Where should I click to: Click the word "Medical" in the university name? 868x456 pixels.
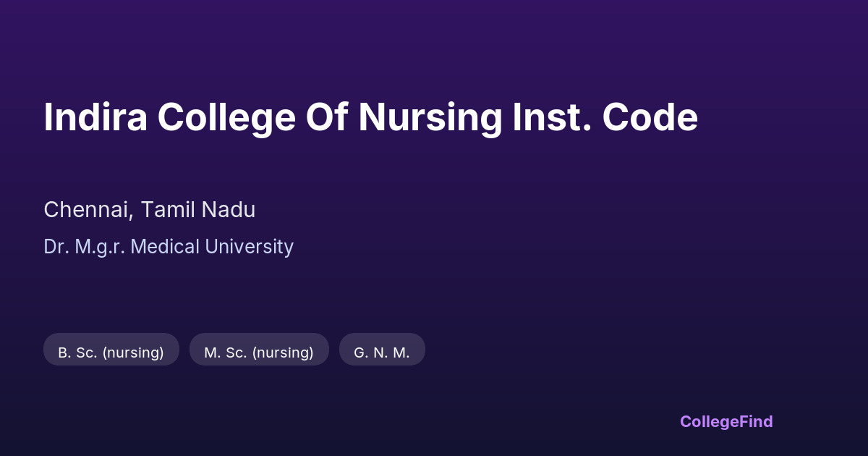pyautogui.click(x=166, y=247)
